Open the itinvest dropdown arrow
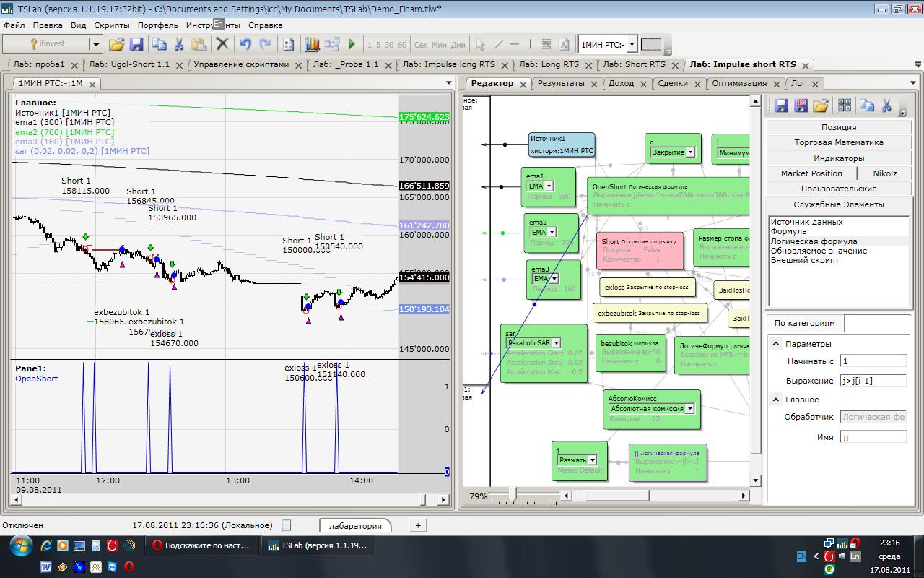924x578 pixels. coord(95,44)
